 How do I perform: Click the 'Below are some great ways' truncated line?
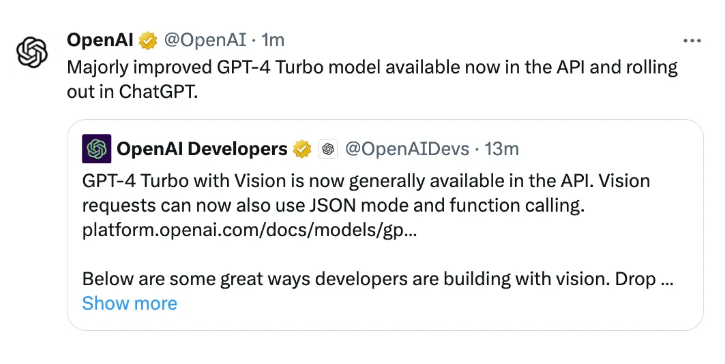point(378,279)
